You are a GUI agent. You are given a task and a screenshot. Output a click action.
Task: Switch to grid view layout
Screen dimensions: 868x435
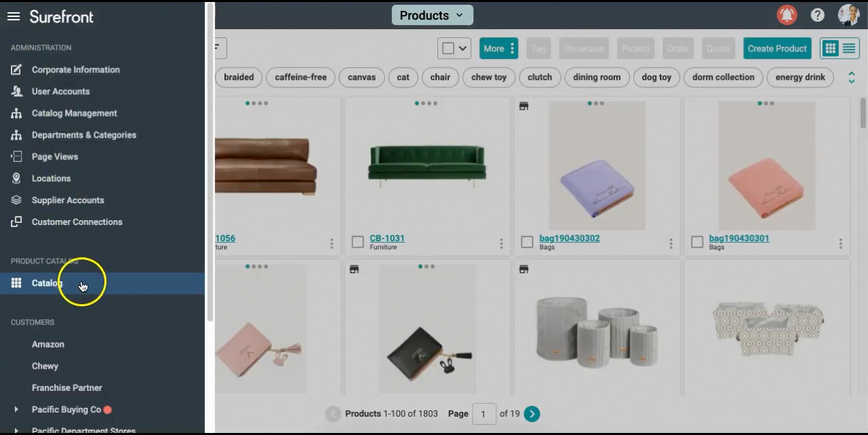click(829, 48)
